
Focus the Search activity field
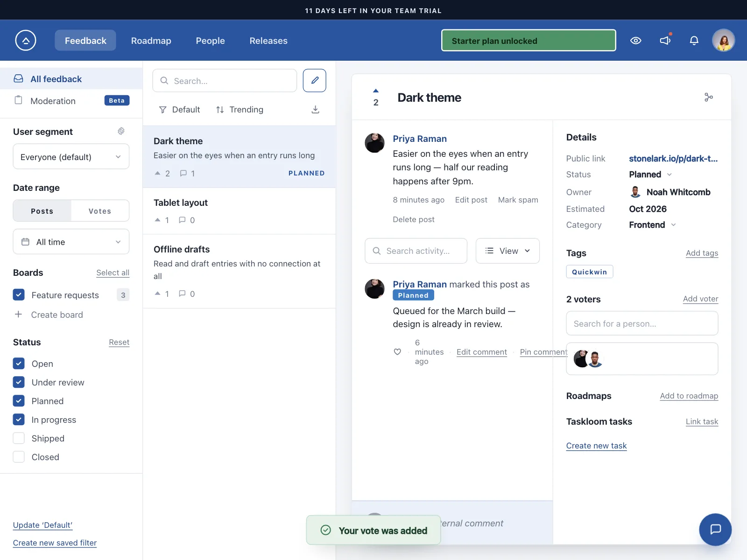tap(416, 251)
